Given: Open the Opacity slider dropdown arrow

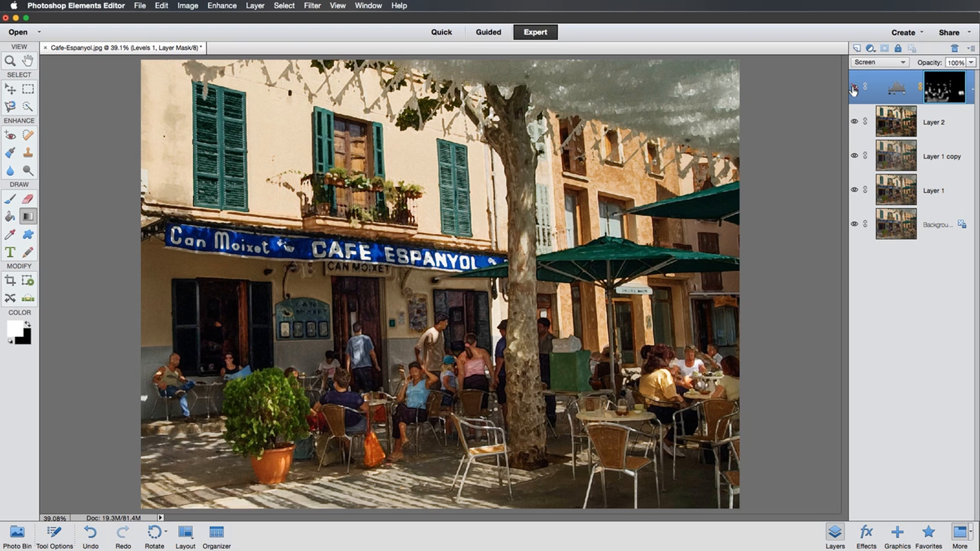Looking at the screenshot, I should [971, 62].
